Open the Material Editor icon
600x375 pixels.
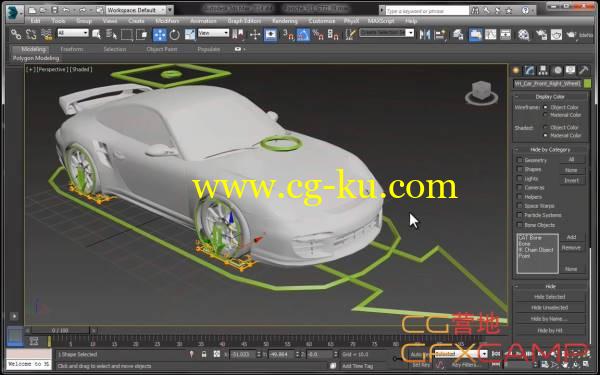click(x=524, y=35)
